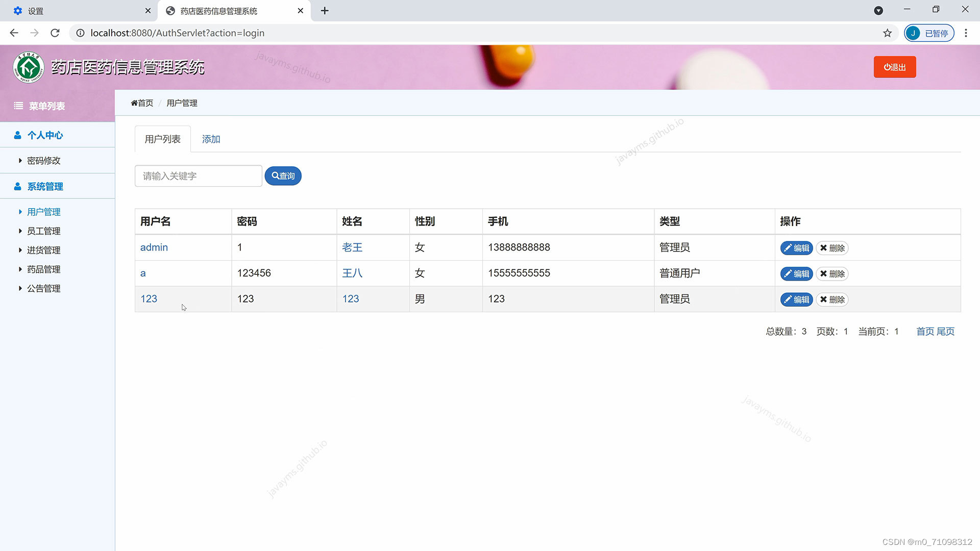
Task: Log out with the 退出 button
Action: click(x=895, y=67)
